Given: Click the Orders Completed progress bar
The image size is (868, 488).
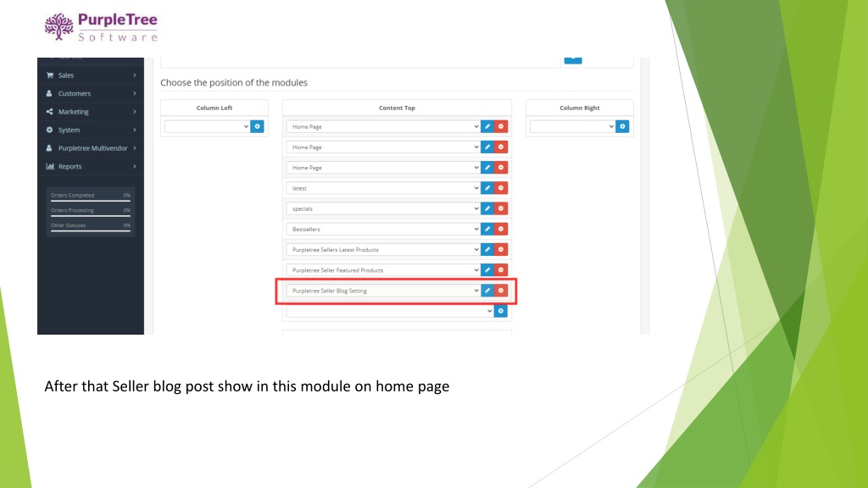Looking at the screenshot, I should [91, 200].
